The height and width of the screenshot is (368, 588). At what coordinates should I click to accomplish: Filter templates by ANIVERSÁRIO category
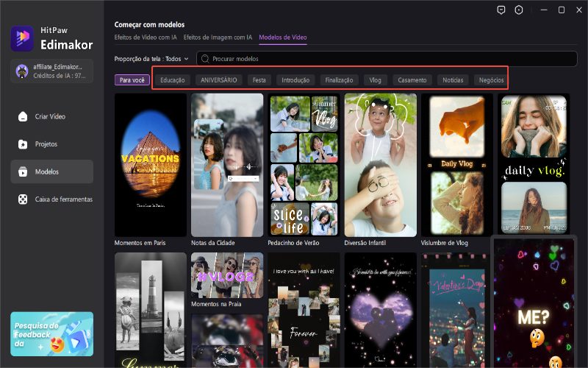tap(218, 79)
